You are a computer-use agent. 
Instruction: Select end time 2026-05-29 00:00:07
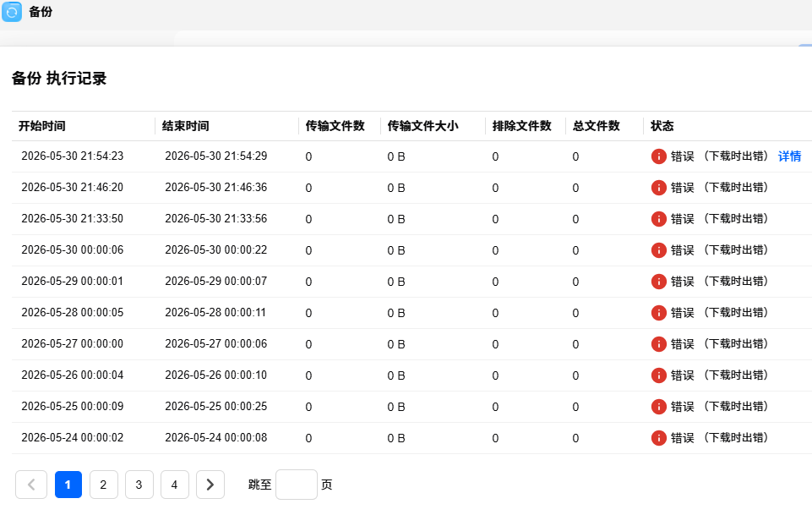[x=216, y=282]
